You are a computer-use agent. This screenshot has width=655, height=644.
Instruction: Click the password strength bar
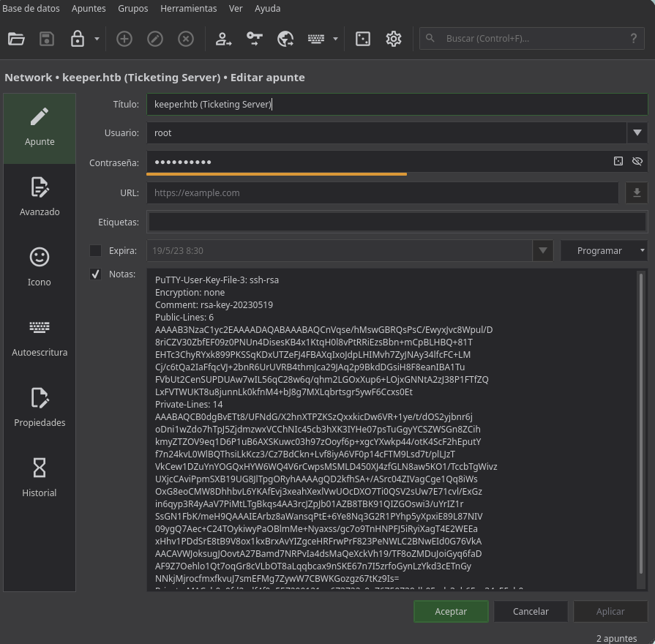[277, 174]
